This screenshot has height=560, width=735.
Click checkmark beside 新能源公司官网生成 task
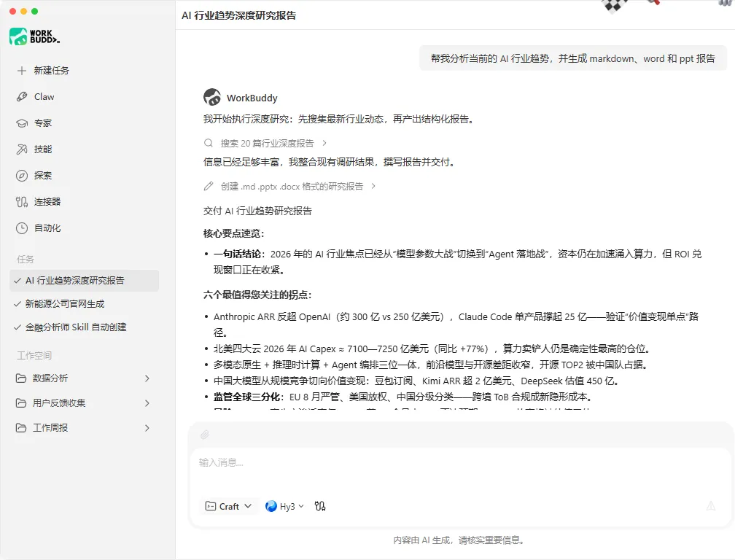17,304
